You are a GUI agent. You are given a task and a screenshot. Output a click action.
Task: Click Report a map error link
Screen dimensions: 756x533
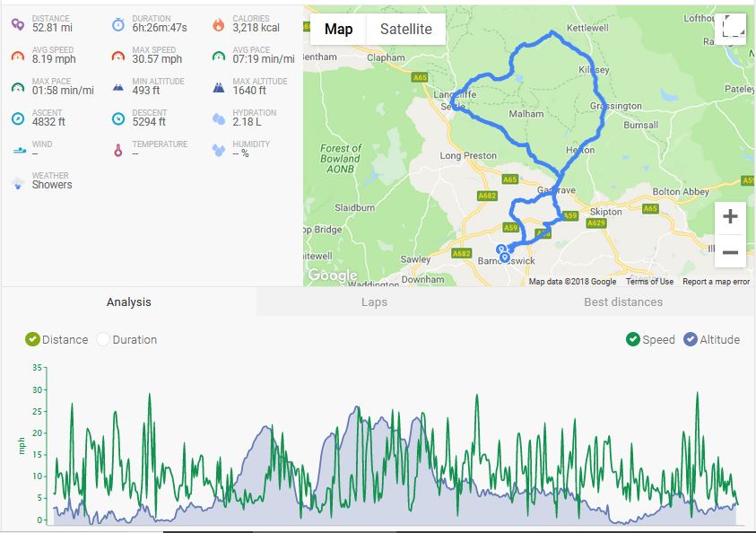click(x=716, y=282)
